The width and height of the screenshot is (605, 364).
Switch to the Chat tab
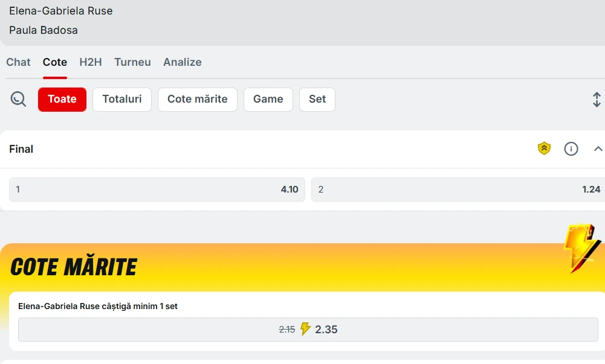(x=18, y=62)
